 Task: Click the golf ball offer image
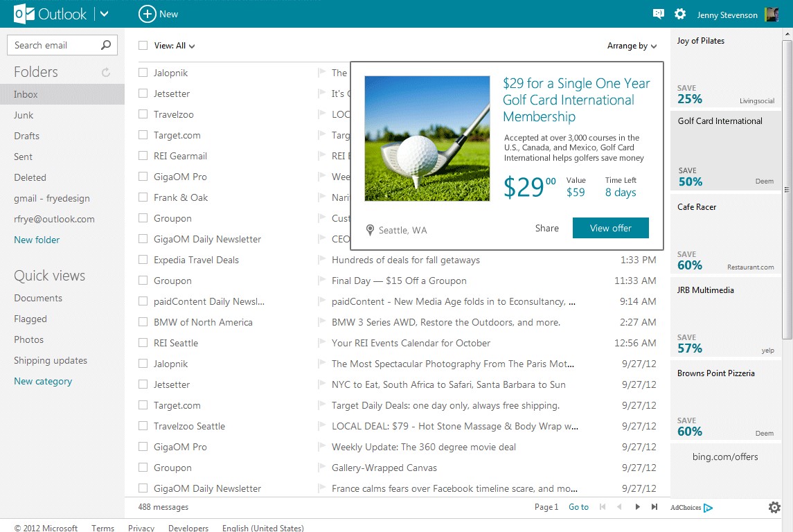coord(427,138)
